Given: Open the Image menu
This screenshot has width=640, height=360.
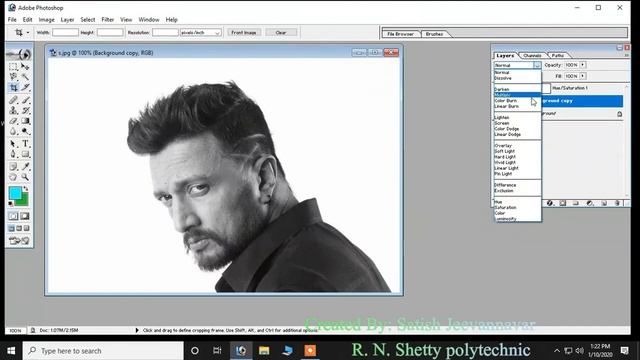Looking at the screenshot, I should [47, 20].
